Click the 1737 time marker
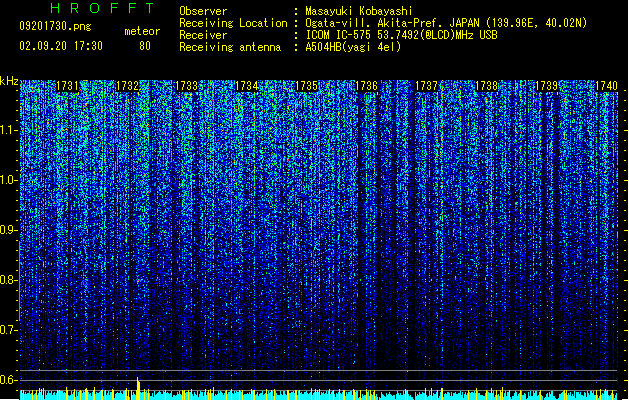Viewport: 629px width, 400px height. [426, 86]
